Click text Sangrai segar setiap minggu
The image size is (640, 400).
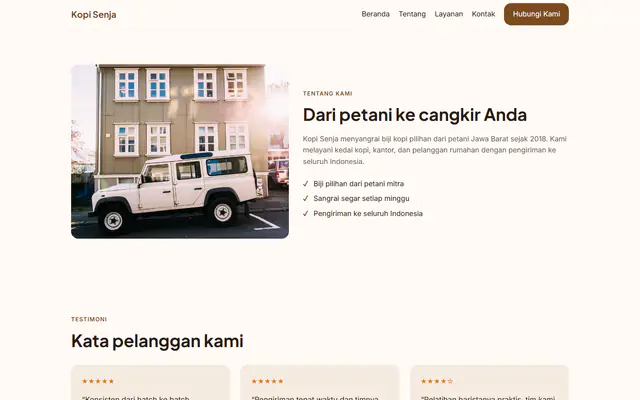click(x=361, y=198)
